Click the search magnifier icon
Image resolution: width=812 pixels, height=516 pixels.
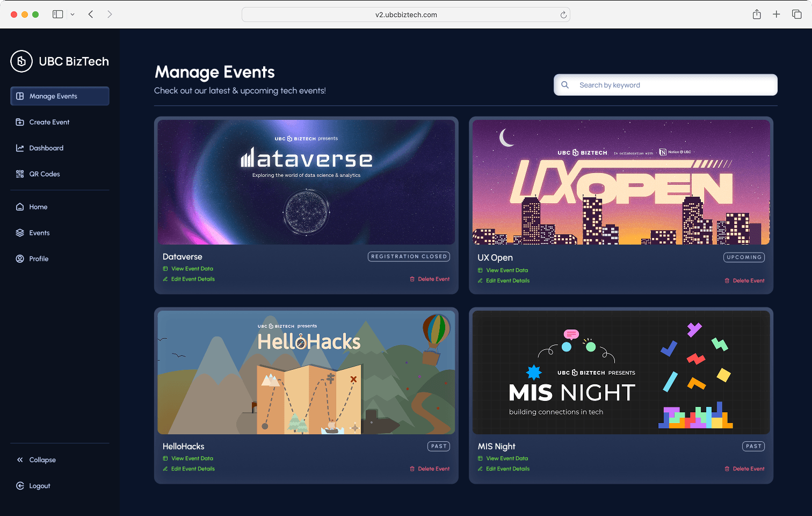[x=565, y=85]
